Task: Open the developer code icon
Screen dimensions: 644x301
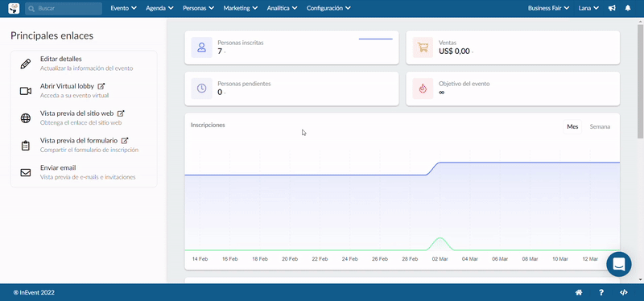Action: 623,293
